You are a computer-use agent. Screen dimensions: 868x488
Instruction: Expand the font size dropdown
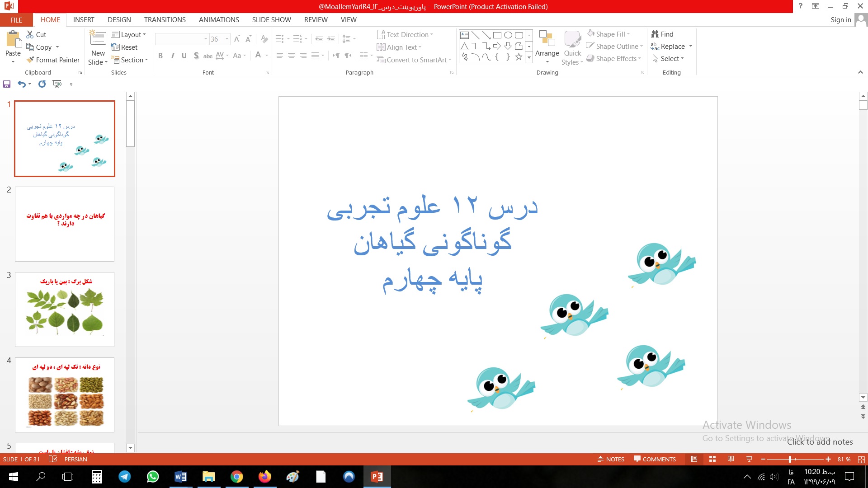pos(227,39)
